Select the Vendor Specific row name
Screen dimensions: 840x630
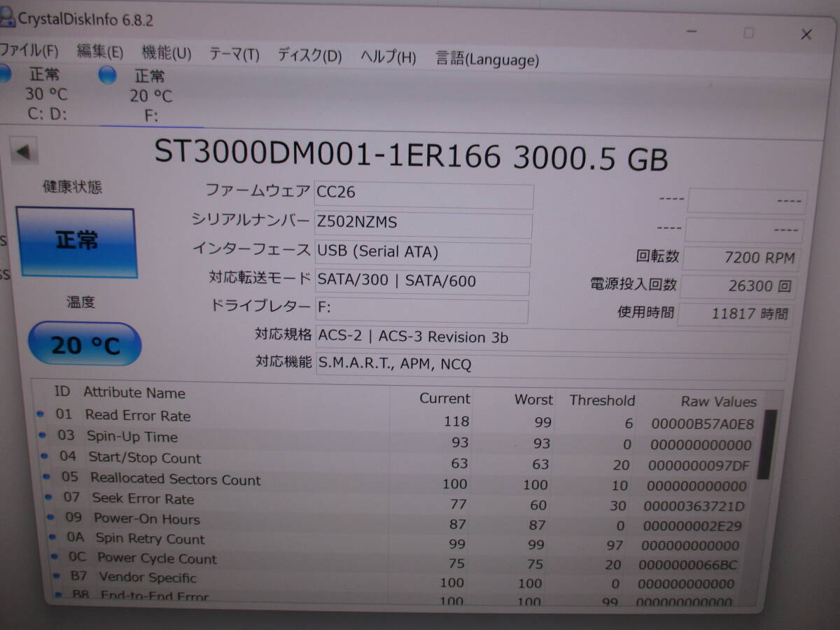point(148,577)
